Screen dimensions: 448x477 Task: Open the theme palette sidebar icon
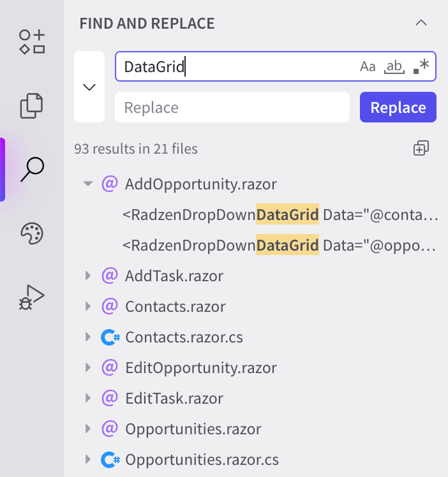[32, 234]
